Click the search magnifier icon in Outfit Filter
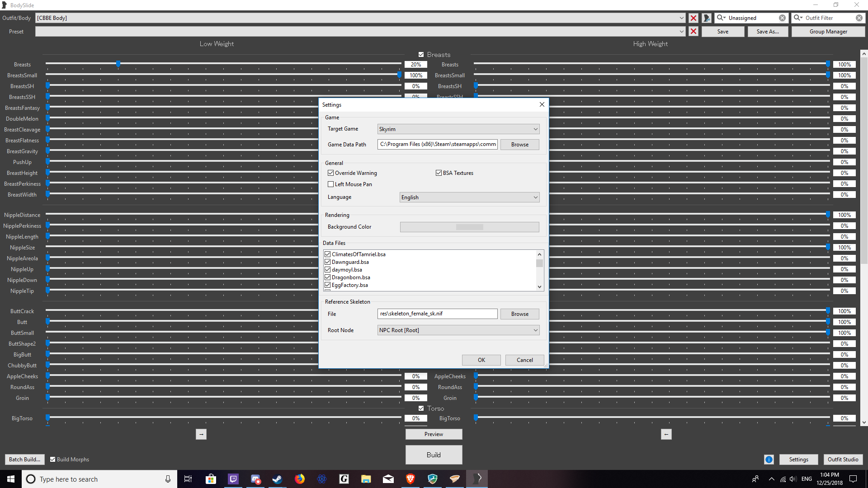This screenshot has height=488, width=868. 798,18
